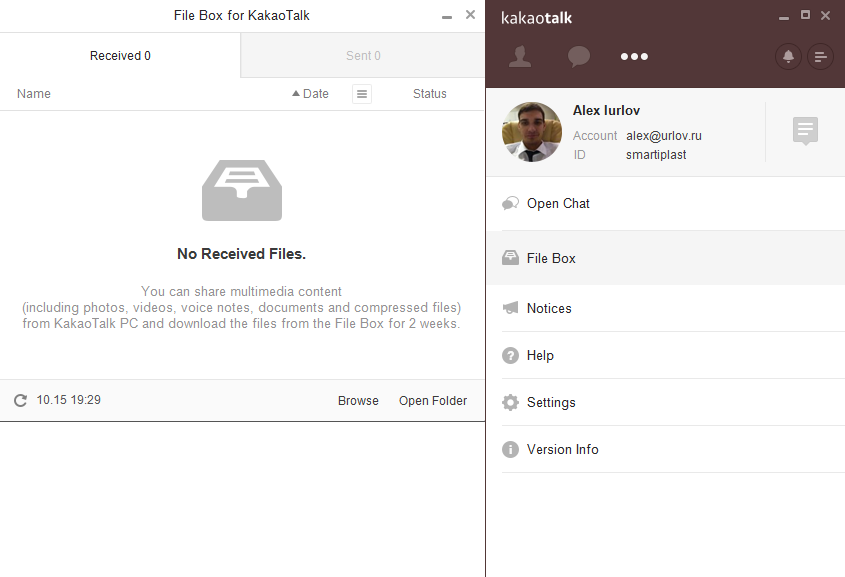The width and height of the screenshot is (845, 577).
Task: Open the KakaoTalk menu lines icon
Action: pyautogui.click(x=821, y=57)
